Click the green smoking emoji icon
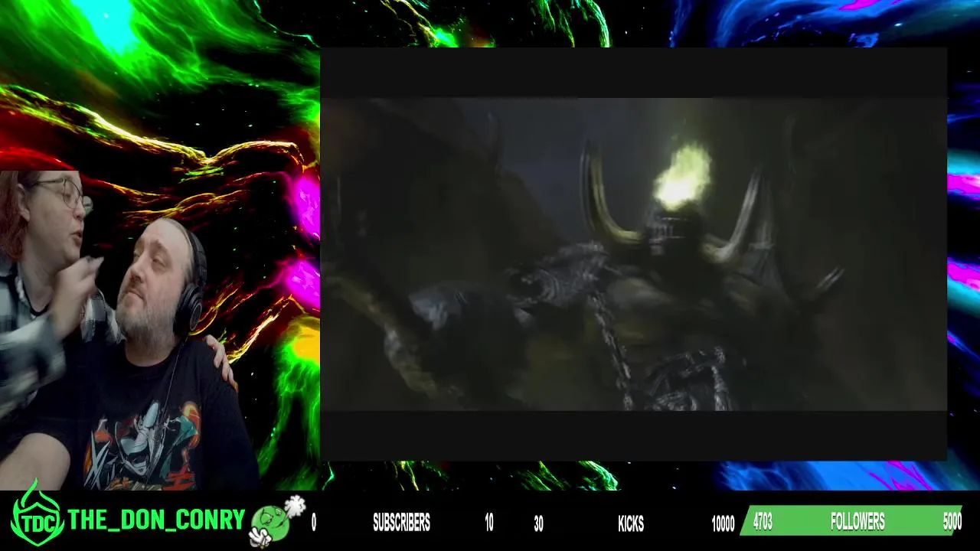The height and width of the screenshot is (551, 980). (x=276, y=522)
